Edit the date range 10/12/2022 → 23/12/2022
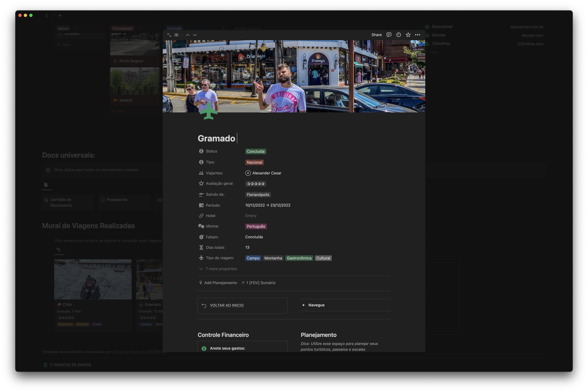Image resolution: width=588 pixels, height=392 pixels. click(x=268, y=205)
